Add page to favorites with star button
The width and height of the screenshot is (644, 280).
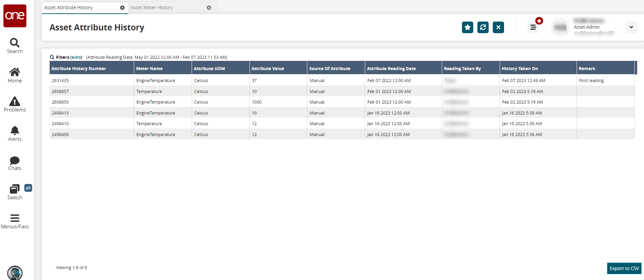(467, 27)
